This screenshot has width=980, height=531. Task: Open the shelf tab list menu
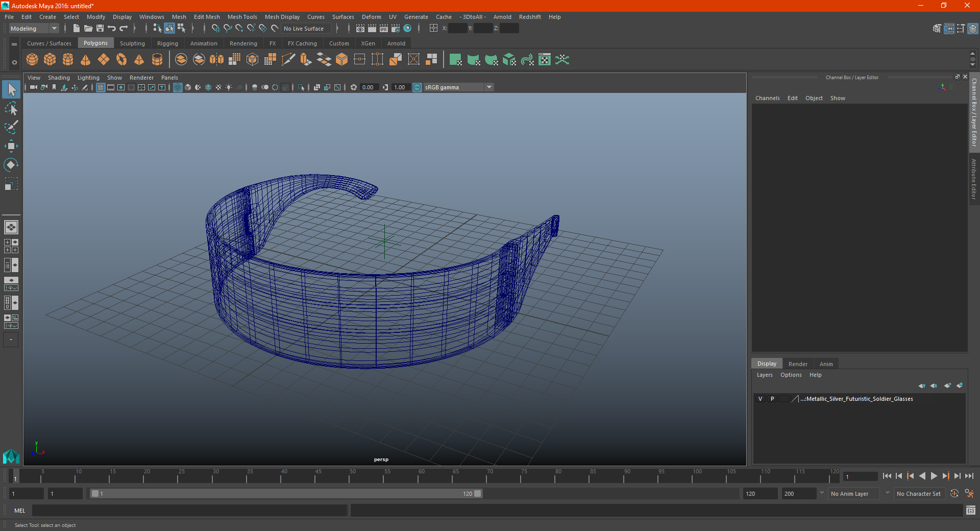coord(14,44)
